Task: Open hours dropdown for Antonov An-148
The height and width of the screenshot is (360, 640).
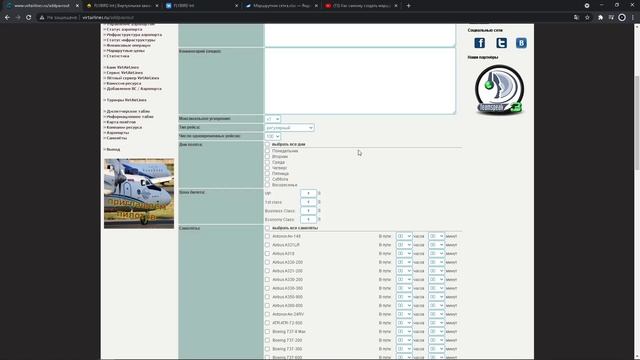Action: [404, 236]
